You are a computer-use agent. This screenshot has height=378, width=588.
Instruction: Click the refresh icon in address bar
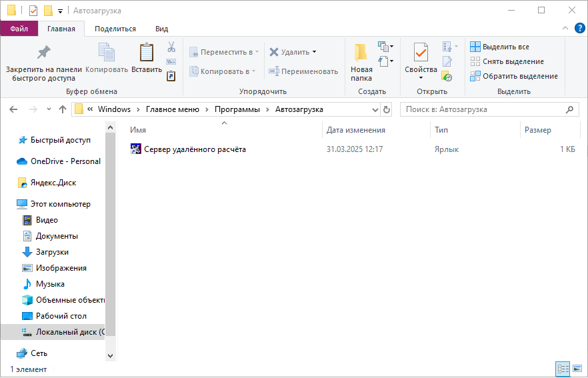pyautogui.click(x=387, y=109)
